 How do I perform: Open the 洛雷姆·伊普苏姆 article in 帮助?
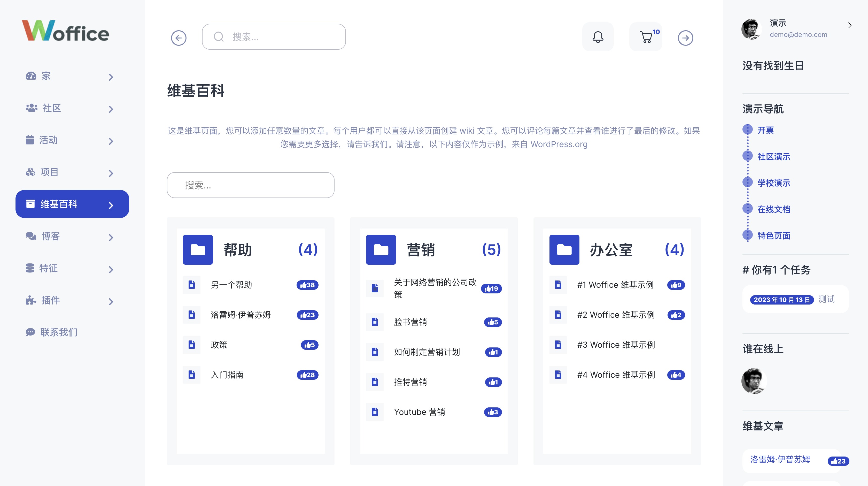pos(241,315)
